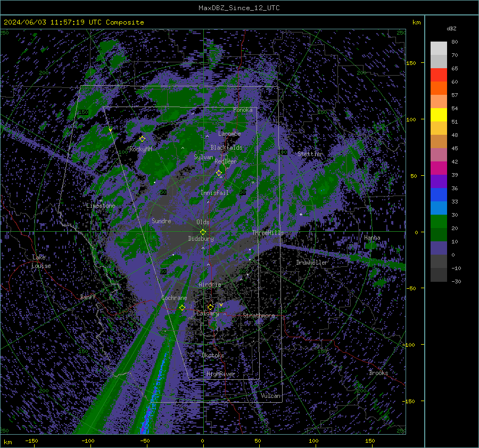
Task: Click the 150 tick on the right axis
Action: [x=411, y=63]
